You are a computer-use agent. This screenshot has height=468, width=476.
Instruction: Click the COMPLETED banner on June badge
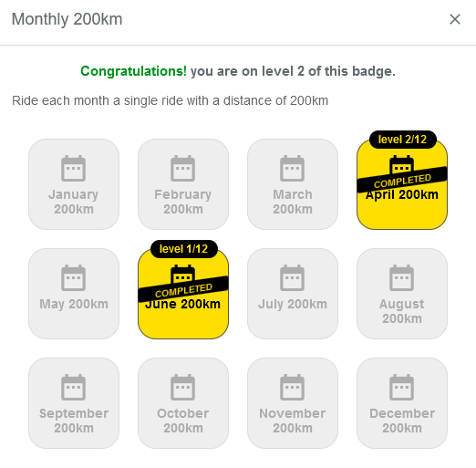[183, 290]
